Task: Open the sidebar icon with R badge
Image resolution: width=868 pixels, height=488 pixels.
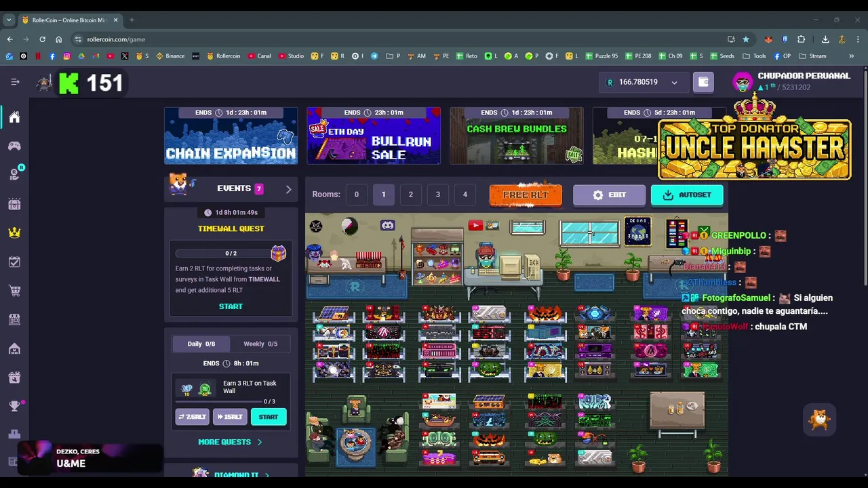Action: pos(15,174)
